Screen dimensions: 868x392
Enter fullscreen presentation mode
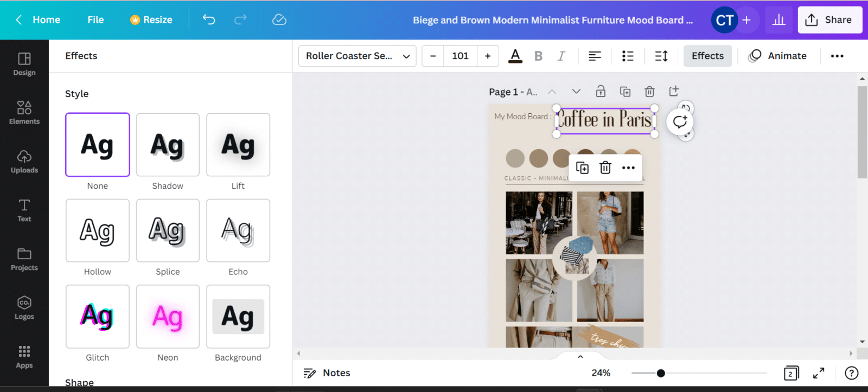pyautogui.click(x=819, y=373)
